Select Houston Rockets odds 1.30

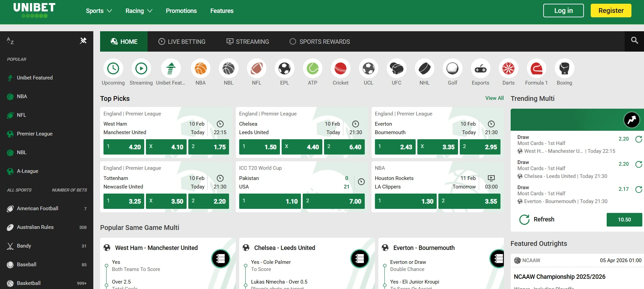[x=406, y=201]
